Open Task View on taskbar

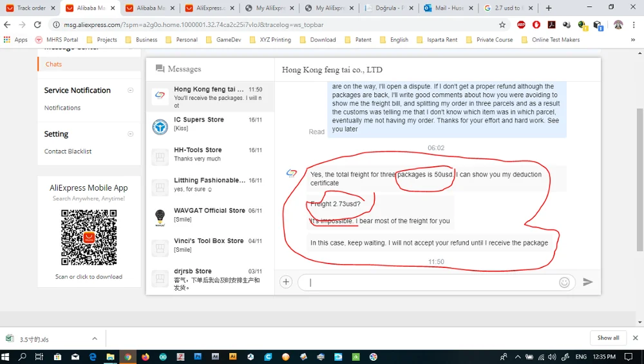(39, 357)
